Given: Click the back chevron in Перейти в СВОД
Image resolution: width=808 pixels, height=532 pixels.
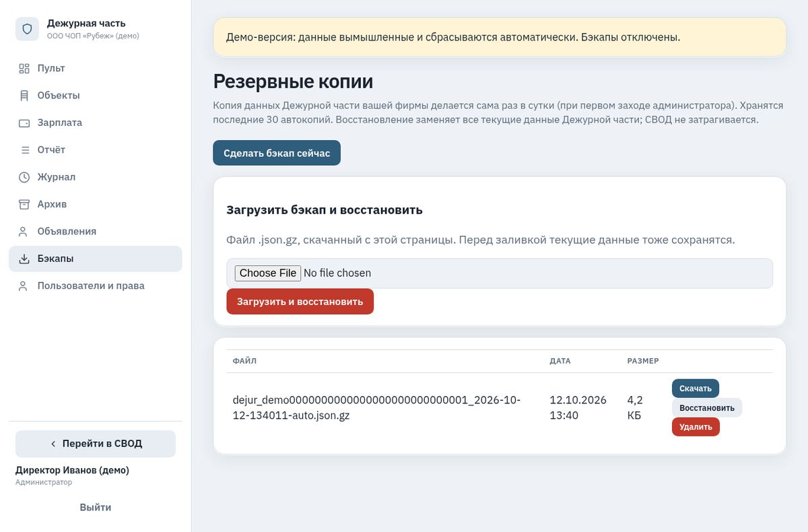Looking at the screenshot, I should [53, 444].
